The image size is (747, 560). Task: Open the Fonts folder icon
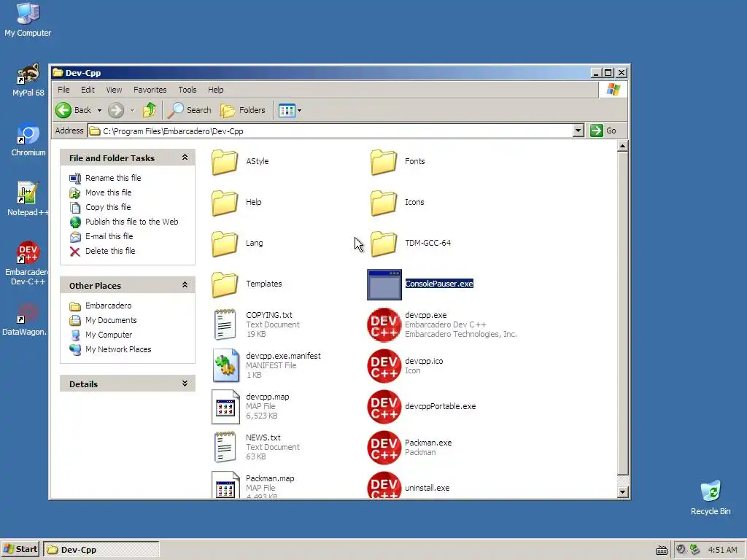click(x=384, y=161)
